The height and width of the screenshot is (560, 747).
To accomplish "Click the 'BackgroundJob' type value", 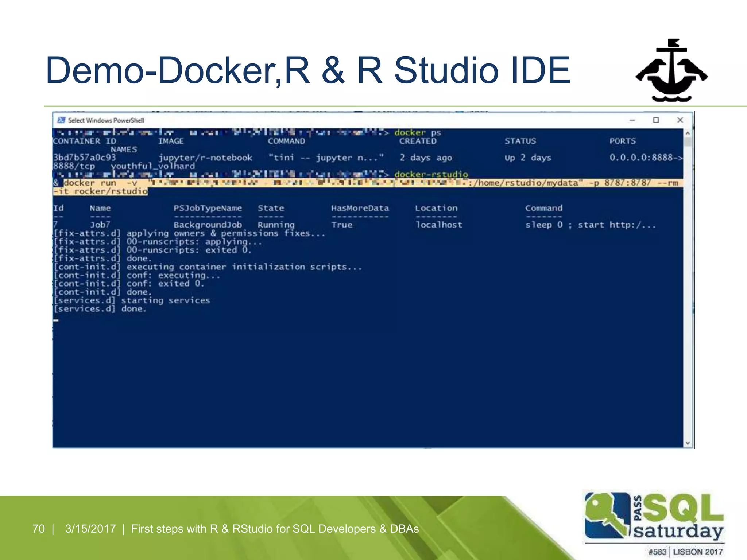I will [x=208, y=225].
